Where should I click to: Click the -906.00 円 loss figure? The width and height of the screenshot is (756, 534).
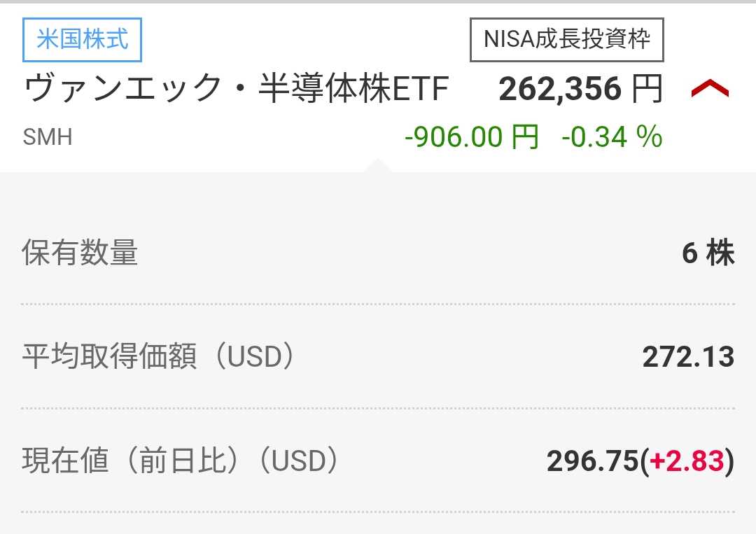pos(472,136)
